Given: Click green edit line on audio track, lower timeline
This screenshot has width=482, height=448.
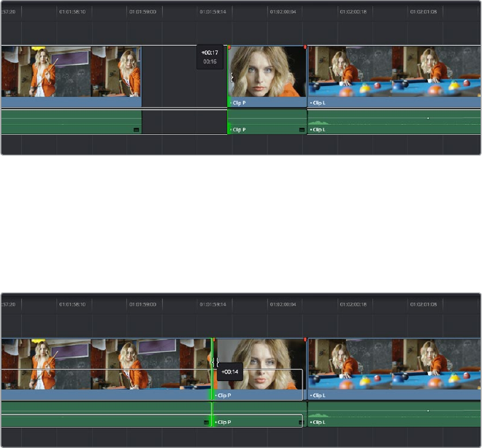Looking at the screenshot, I should 212,414.
